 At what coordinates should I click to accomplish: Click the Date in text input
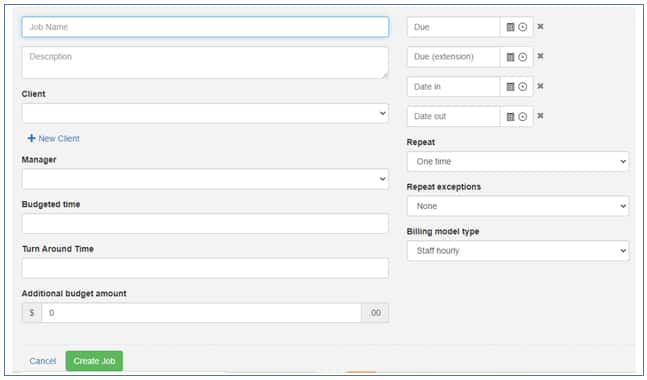click(x=453, y=87)
